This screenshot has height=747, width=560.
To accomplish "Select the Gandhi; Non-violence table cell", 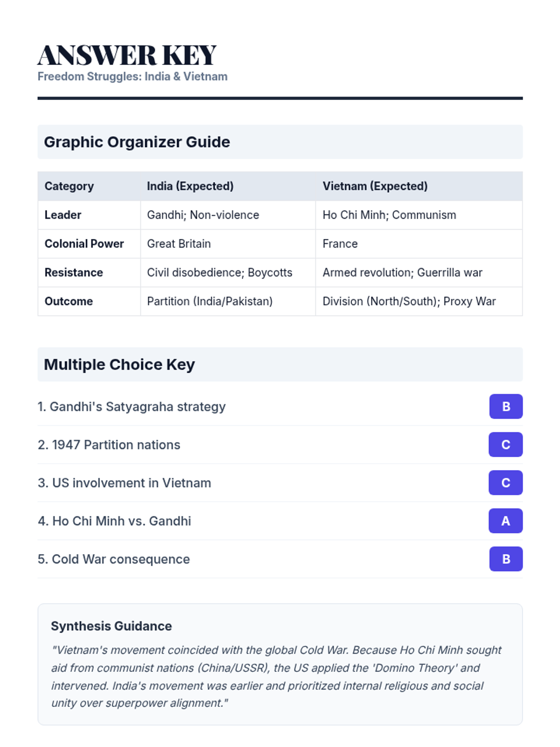I will pyautogui.click(x=203, y=215).
